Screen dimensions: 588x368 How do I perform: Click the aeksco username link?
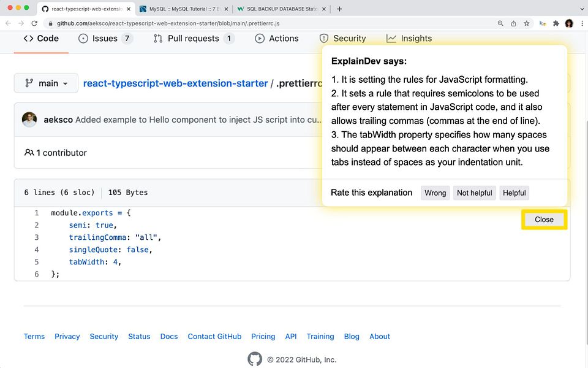[x=58, y=120]
